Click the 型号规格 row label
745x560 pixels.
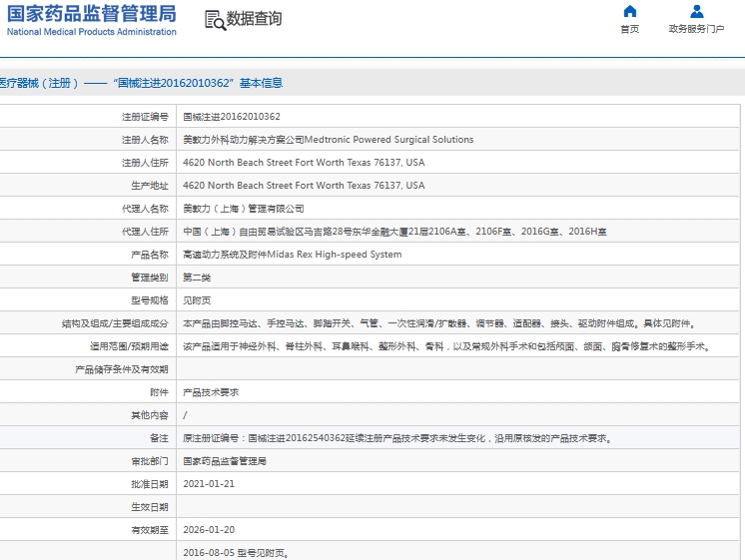pos(150,300)
